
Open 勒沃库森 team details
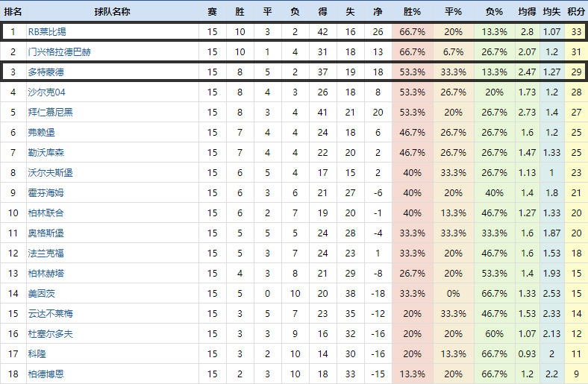(46, 152)
